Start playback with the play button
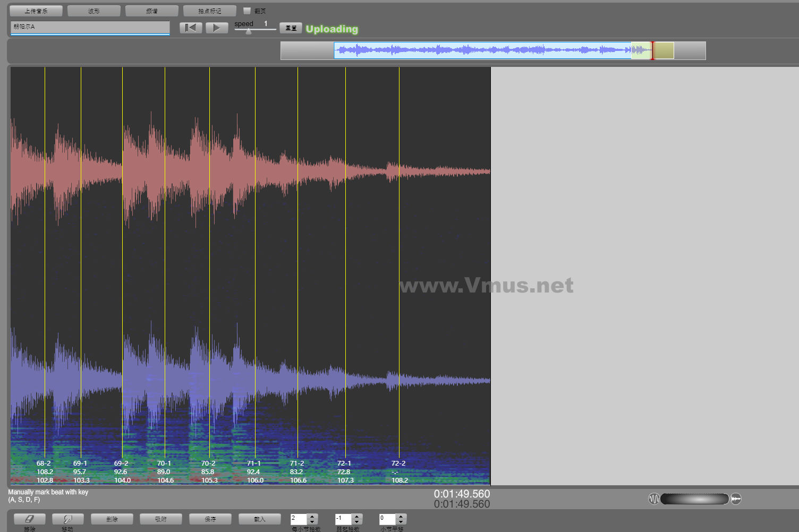The width and height of the screenshot is (799, 532). pyautogui.click(x=217, y=28)
